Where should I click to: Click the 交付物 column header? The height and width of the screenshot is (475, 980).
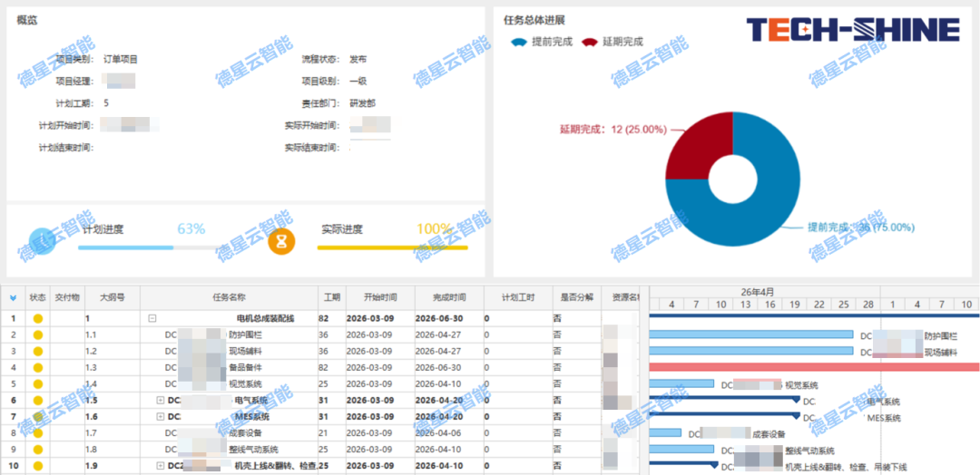pyautogui.click(x=67, y=297)
